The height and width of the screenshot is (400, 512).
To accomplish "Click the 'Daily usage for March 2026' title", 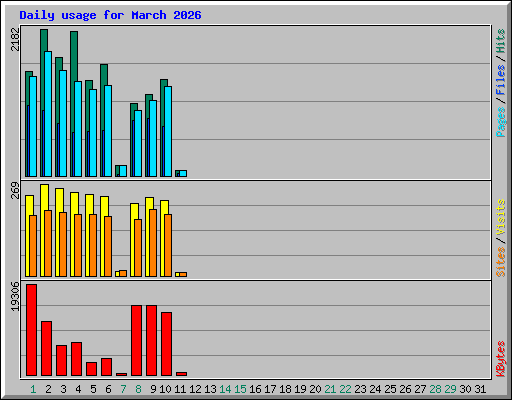I will click(x=110, y=15).
